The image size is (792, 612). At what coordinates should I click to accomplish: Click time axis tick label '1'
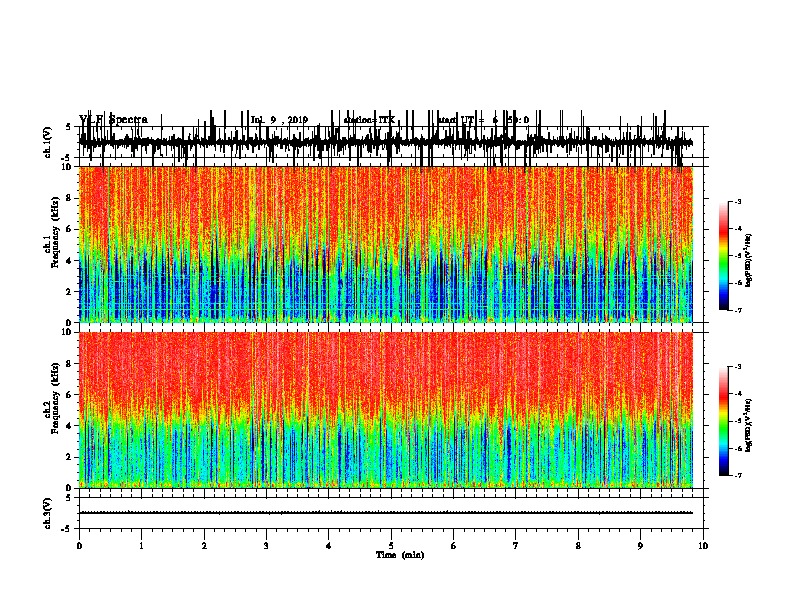141,546
